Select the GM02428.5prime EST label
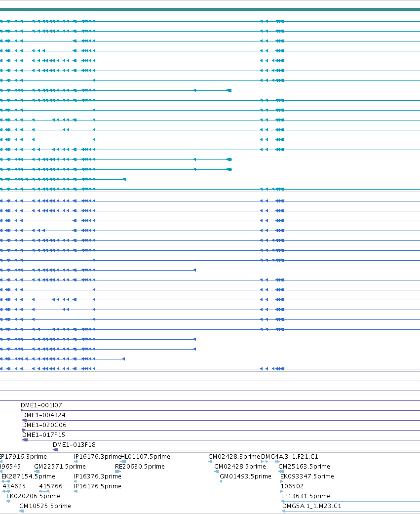Screen dimensions: 420x514 240,466
